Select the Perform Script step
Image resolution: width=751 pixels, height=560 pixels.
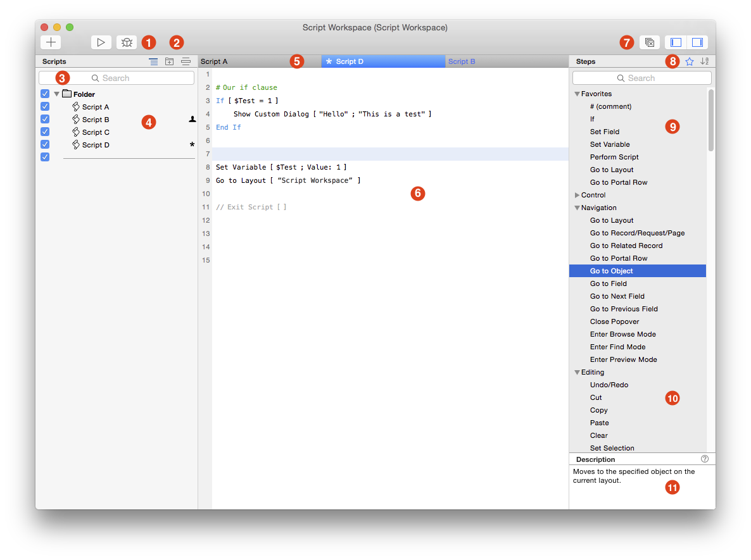click(x=614, y=157)
